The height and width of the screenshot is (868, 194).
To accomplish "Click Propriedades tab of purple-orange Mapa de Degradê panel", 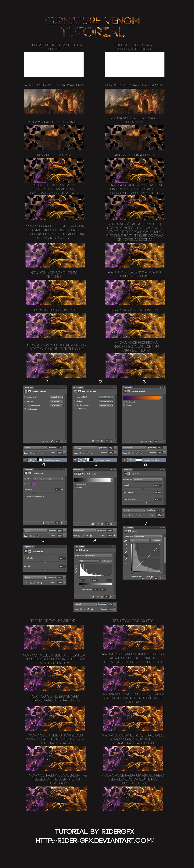I will click(128, 387).
